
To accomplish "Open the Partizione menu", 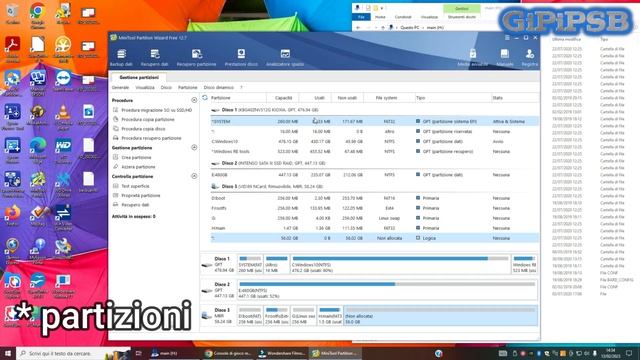I will [x=187, y=88].
